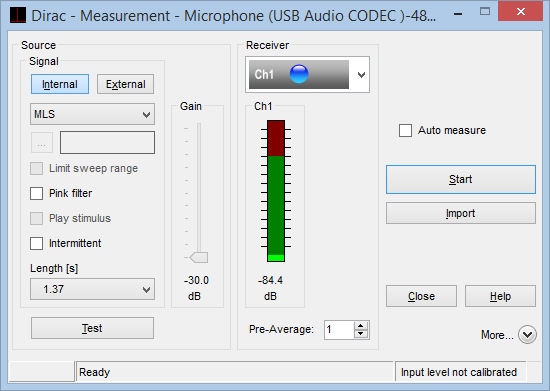
Task: Click the Dirac app icon in title bar
Action: (x=18, y=16)
